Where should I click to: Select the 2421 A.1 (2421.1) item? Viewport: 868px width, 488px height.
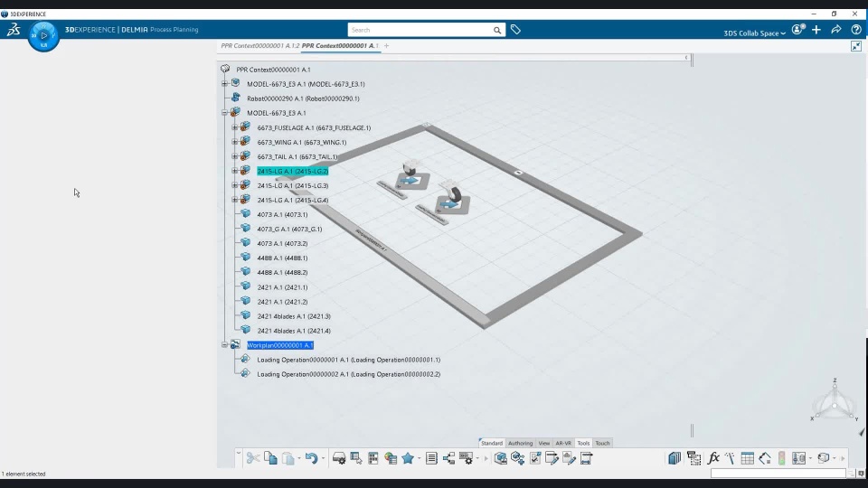[x=282, y=287]
